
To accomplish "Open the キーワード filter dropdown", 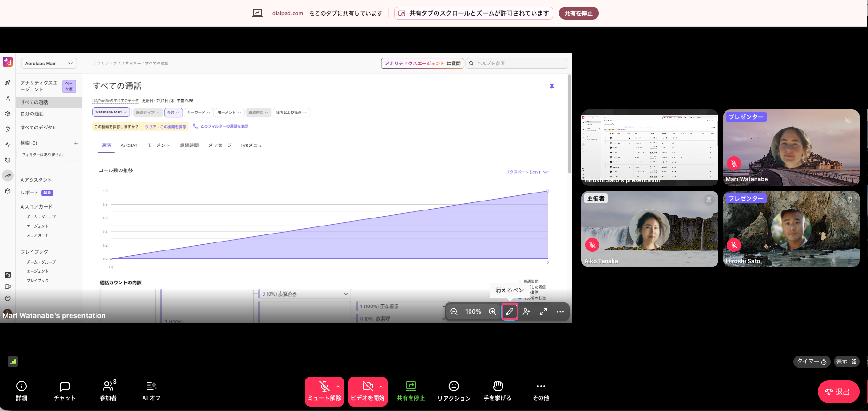I will [x=199, y=113].
